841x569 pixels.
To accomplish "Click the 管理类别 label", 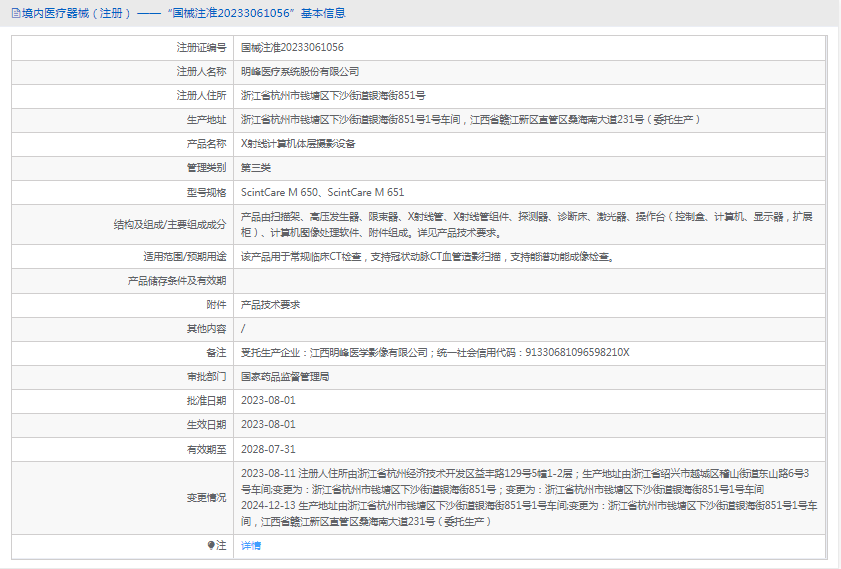I will 206,168.
